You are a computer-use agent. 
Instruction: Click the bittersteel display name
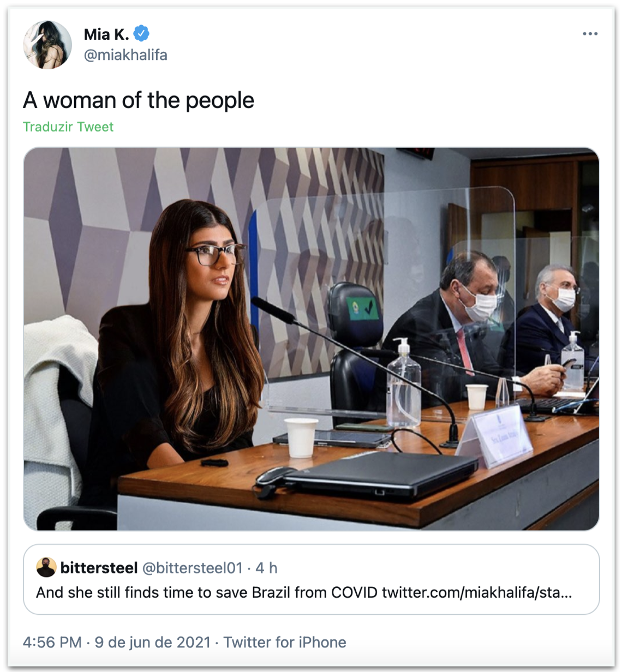[x=99, y=568]
